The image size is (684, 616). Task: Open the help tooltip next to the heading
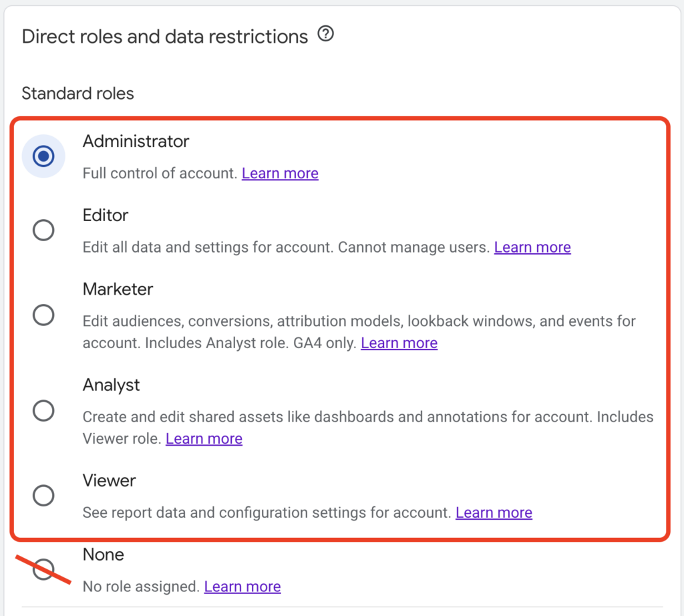tap(325, 34)
